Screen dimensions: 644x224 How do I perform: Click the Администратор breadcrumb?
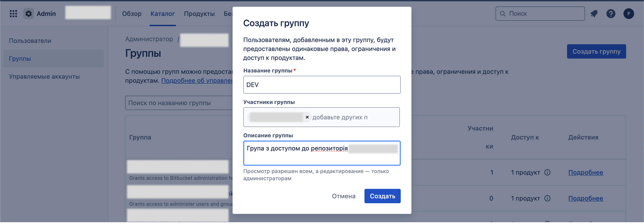tap(149, 39)
